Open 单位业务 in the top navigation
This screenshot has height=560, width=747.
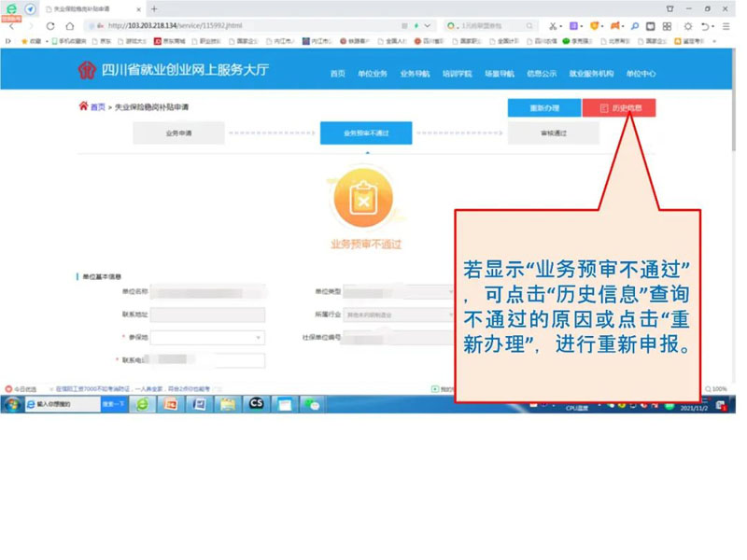pyautogui.click(x=374, y=74)
